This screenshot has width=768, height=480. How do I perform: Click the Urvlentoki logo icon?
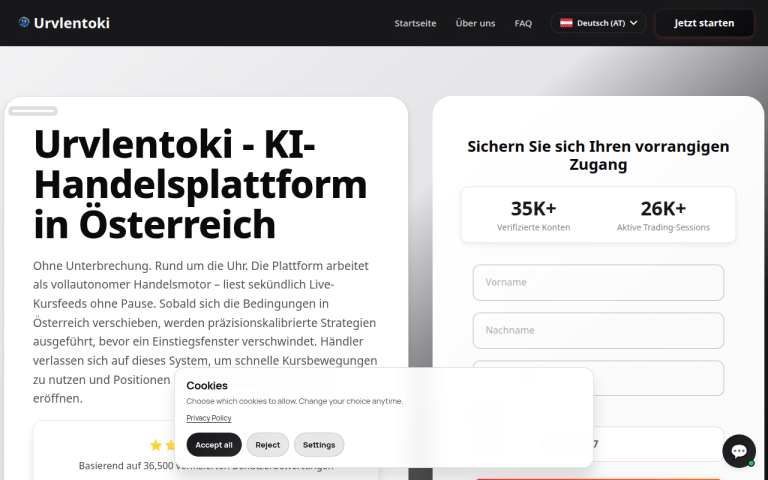24,23
